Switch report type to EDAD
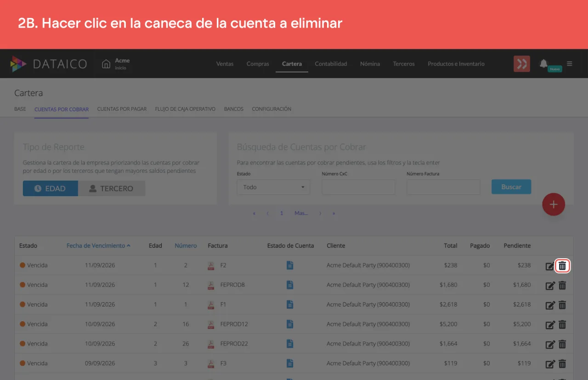The height and width of the screenshot is (380, 588). pos(51,188)
